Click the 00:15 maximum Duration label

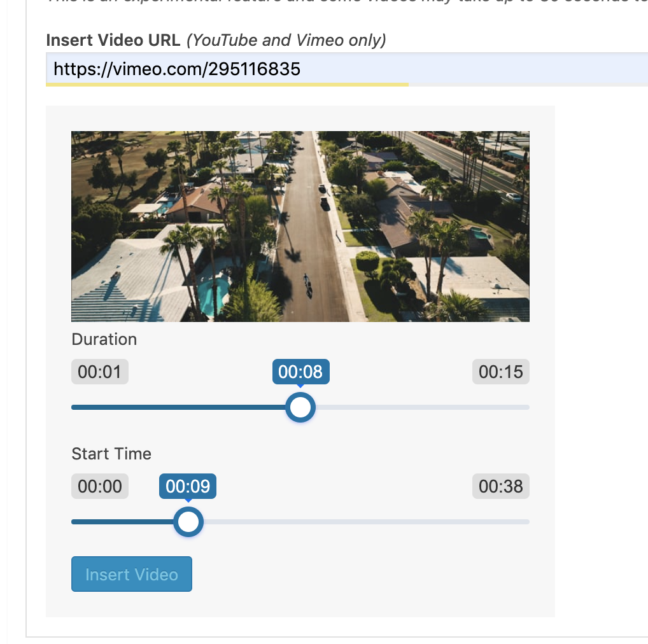click(500, 372)
